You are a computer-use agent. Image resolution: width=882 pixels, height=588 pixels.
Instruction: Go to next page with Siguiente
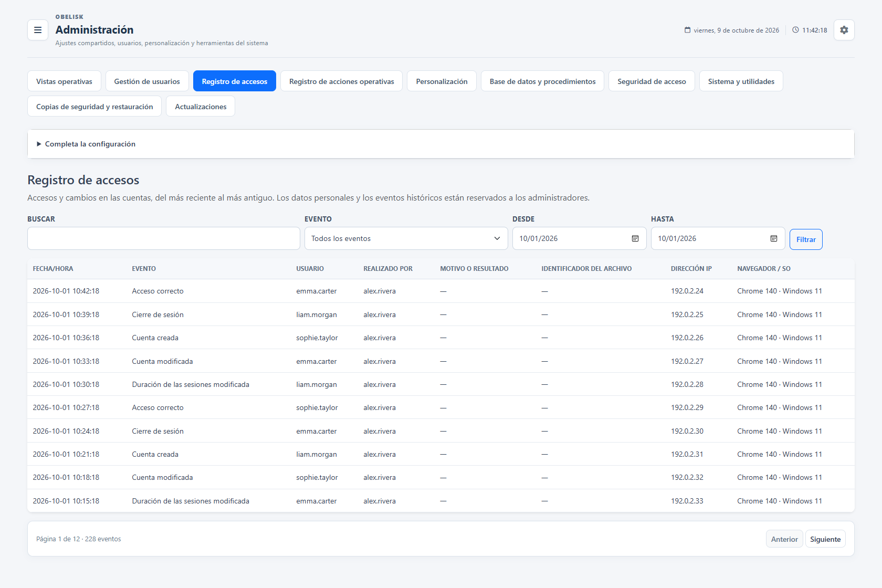(825, 539)
